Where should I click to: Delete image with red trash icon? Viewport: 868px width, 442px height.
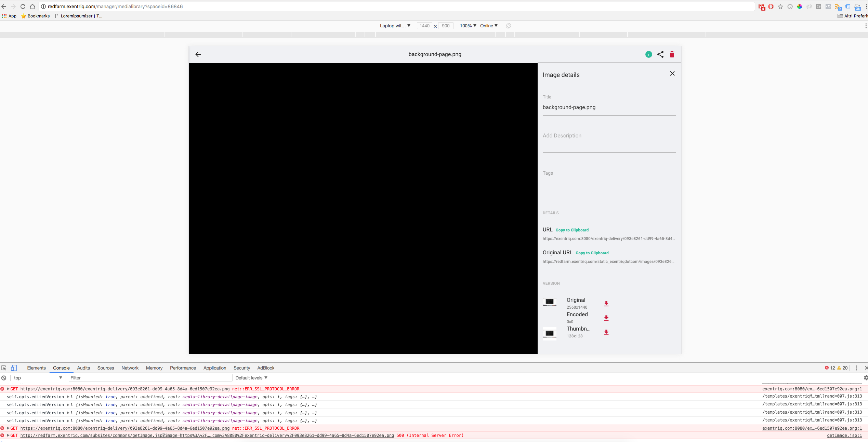click(672, 54)
